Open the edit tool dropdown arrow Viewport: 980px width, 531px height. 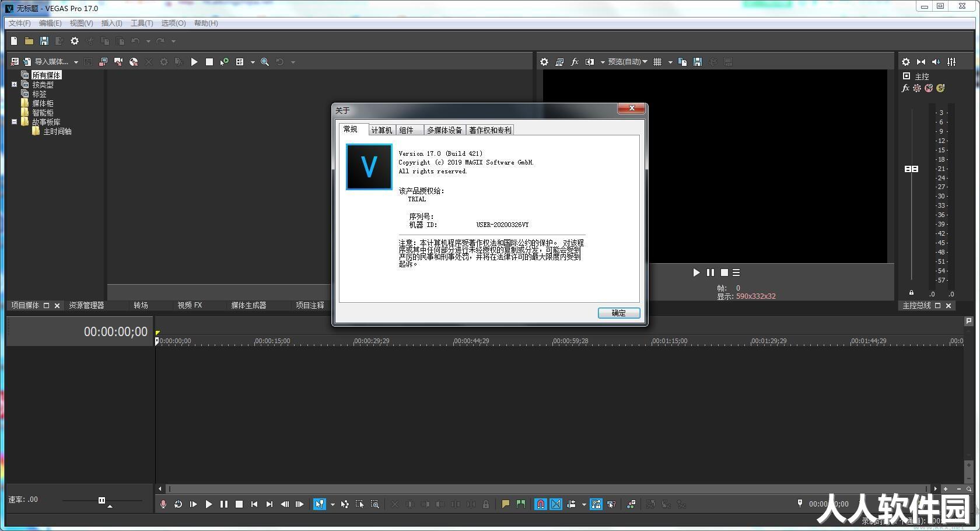[332, 504]
